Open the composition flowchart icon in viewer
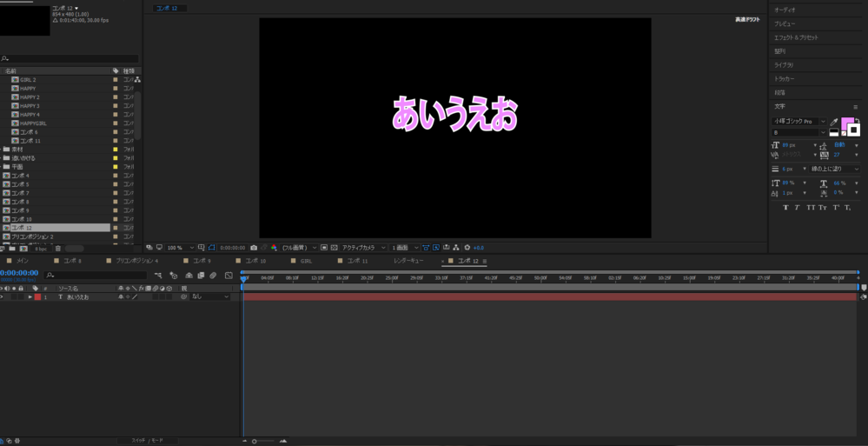868x446 pixels. click(455, 248)
